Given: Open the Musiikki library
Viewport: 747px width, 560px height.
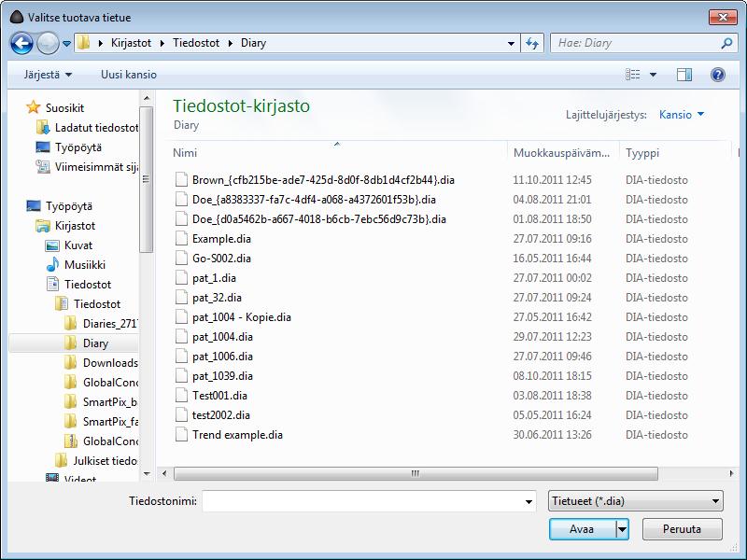Looking at the screenshot, I should pos(84,265).
